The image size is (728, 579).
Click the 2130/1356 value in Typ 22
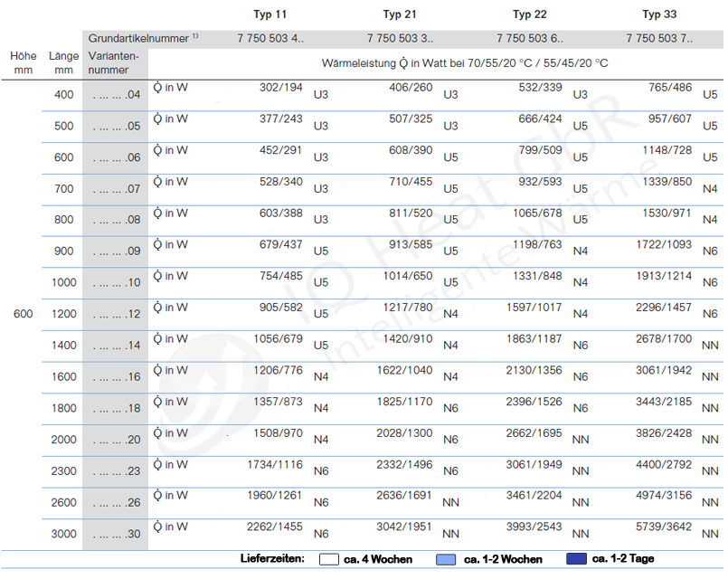click(536, 370)
